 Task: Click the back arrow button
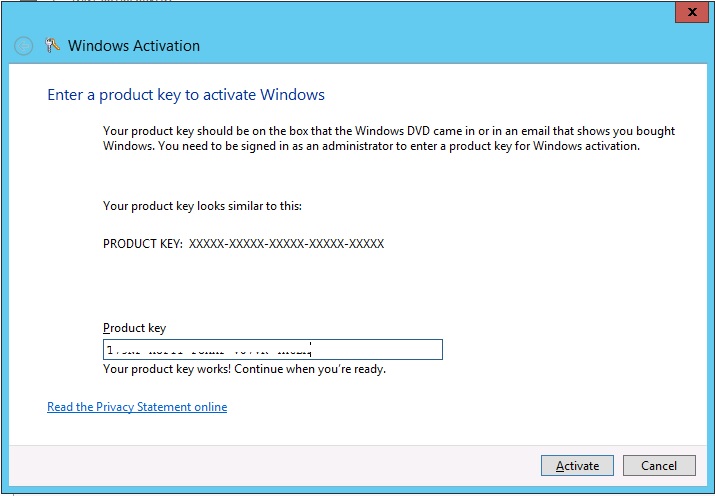24,46
